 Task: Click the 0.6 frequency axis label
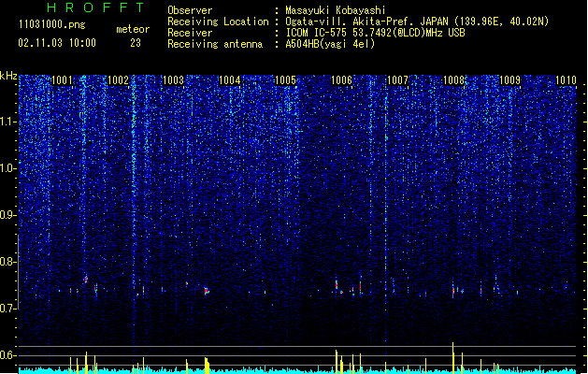point(8,355)
